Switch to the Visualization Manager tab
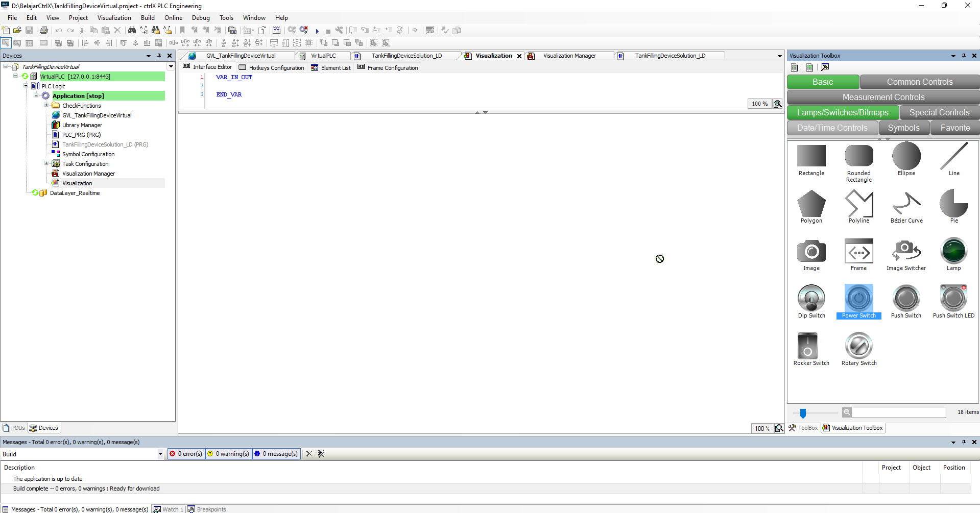This screenshot has width=980, height=513. (x=569, y=56)
